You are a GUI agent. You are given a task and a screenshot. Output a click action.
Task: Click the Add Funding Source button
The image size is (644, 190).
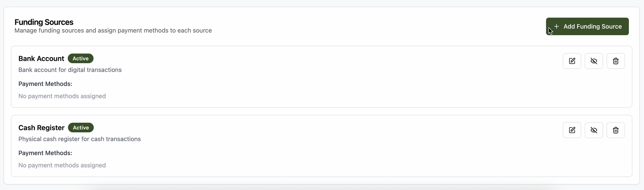tap(587, 26)
